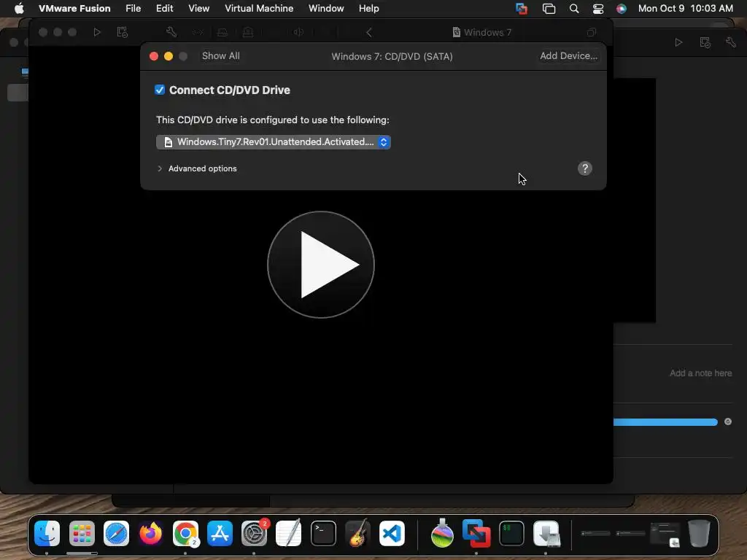The image size is (747, 560).
Task: Click the wrench icon in the background library window
Action: 731,42
